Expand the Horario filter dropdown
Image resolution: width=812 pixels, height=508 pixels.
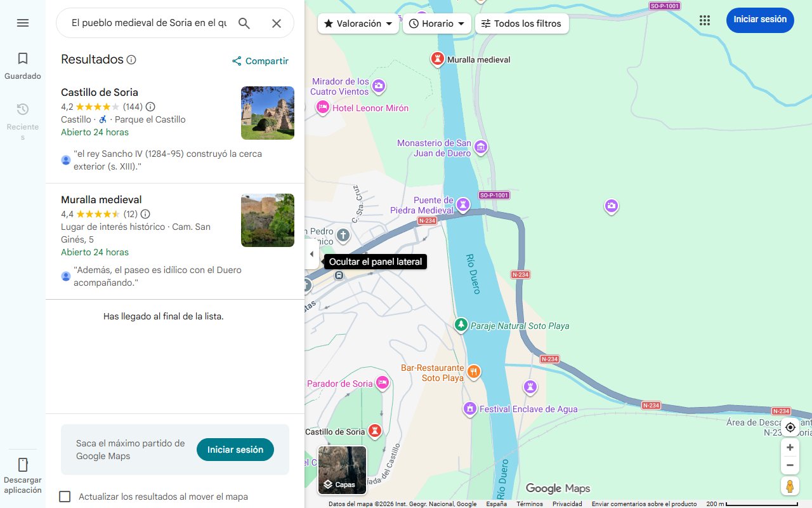pyautogui.click(x=436, y=23)
